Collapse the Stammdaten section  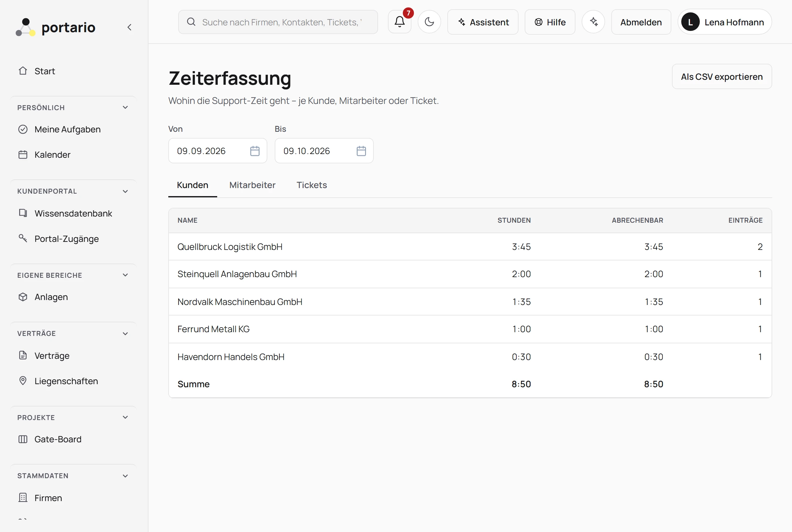click(x=74, y=476)
